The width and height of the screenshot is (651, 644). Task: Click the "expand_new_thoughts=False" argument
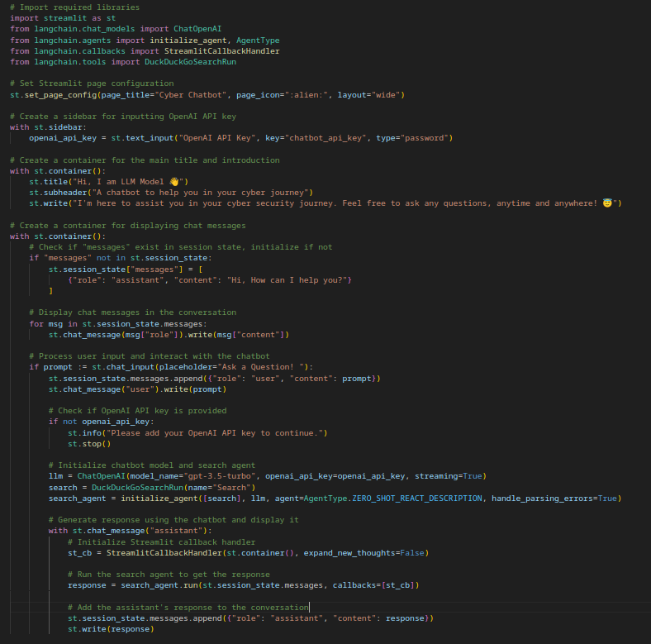click(x=364, y=553)
